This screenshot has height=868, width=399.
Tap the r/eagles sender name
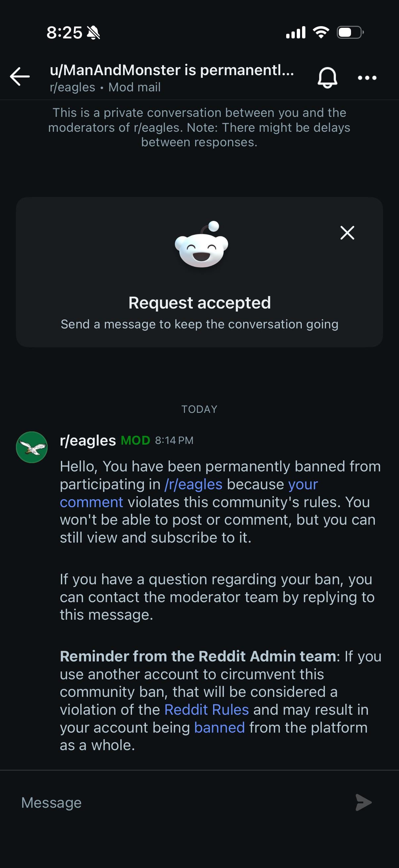tap(88, 440)
